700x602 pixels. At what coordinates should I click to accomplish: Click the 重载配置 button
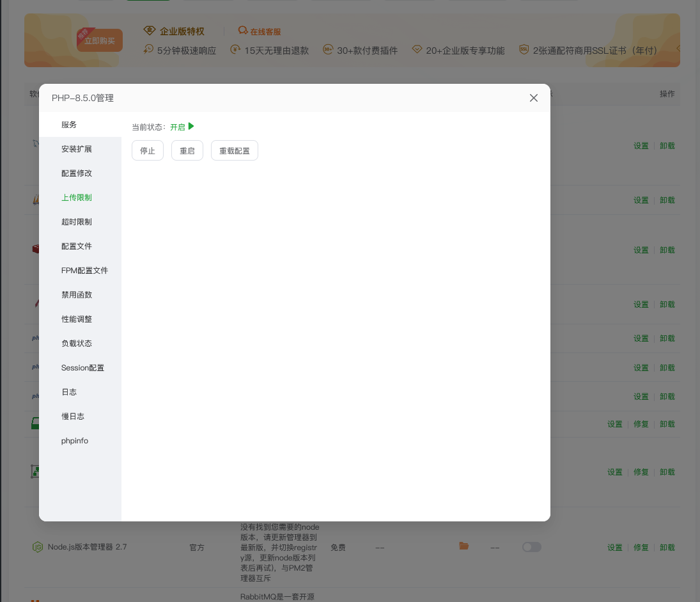tap(234, 150)
